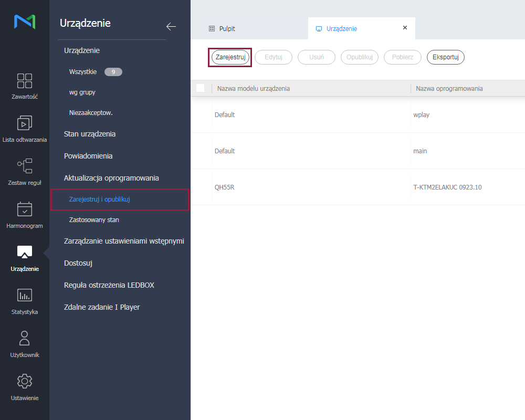Collapse the Urządzenie side panel arrow
525x420 pixels.
point(171,26)
